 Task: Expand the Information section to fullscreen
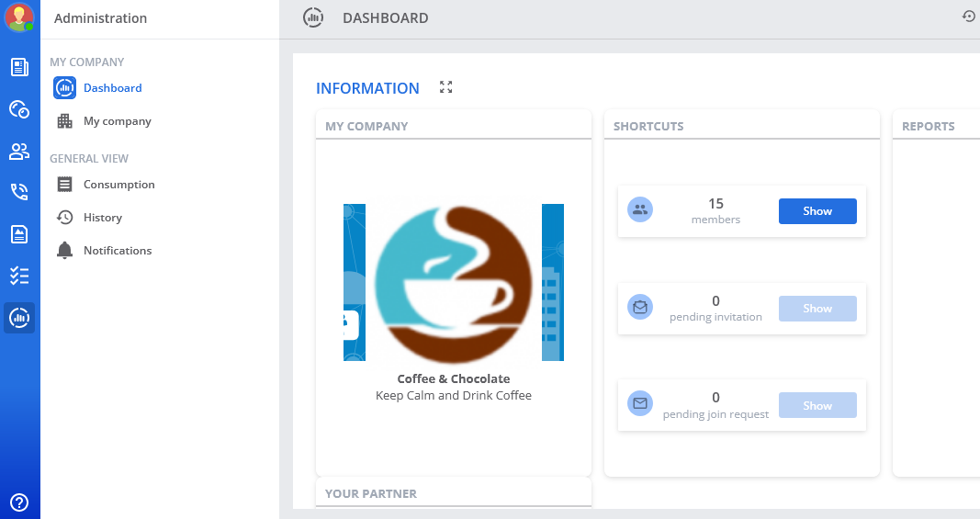pos(445,87)
